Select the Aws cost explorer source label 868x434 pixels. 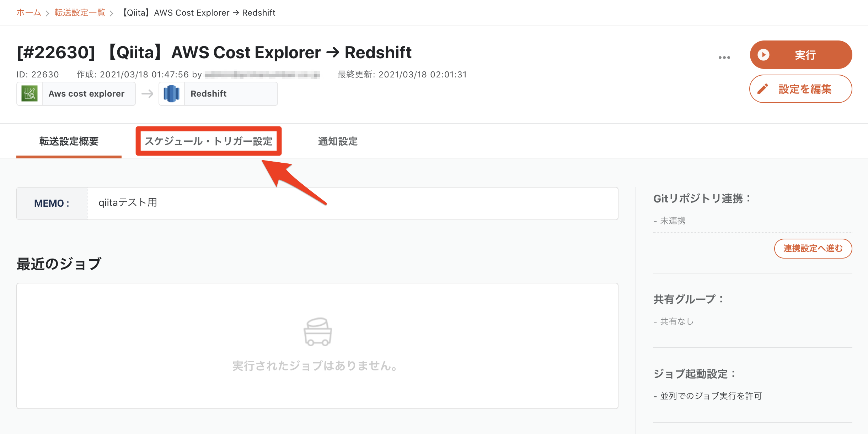coord(86,94)
